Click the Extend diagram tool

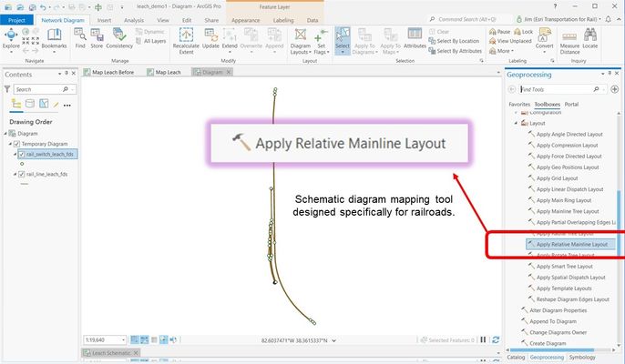point(230,40)
